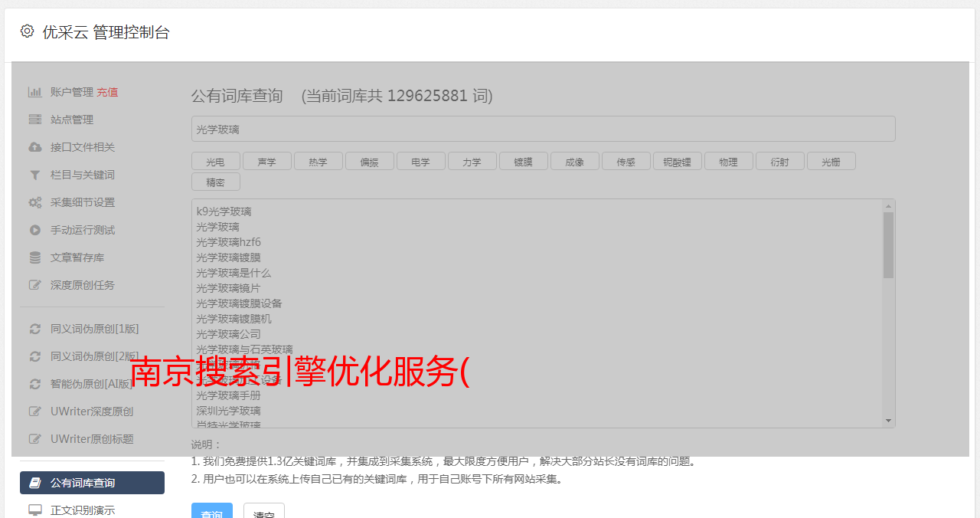Click the 光电 tag button
This screenshot has height=518, width=980.
coord(215,161)
